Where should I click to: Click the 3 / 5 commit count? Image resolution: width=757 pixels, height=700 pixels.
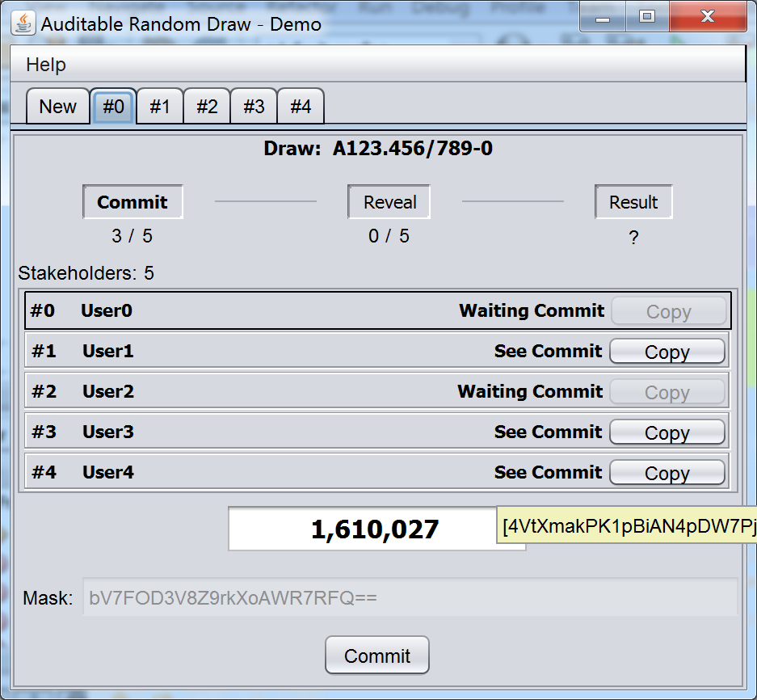[x=132, y=236]
